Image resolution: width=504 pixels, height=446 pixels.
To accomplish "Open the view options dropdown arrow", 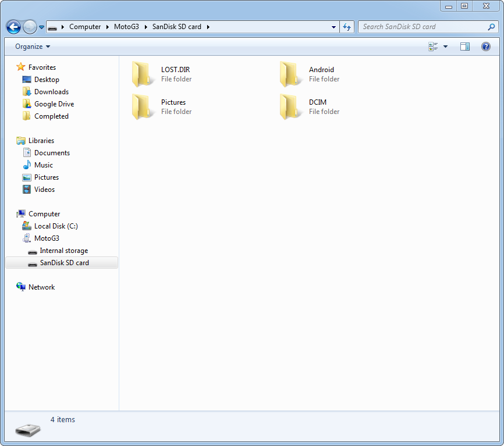I will [x=446, y=47].
